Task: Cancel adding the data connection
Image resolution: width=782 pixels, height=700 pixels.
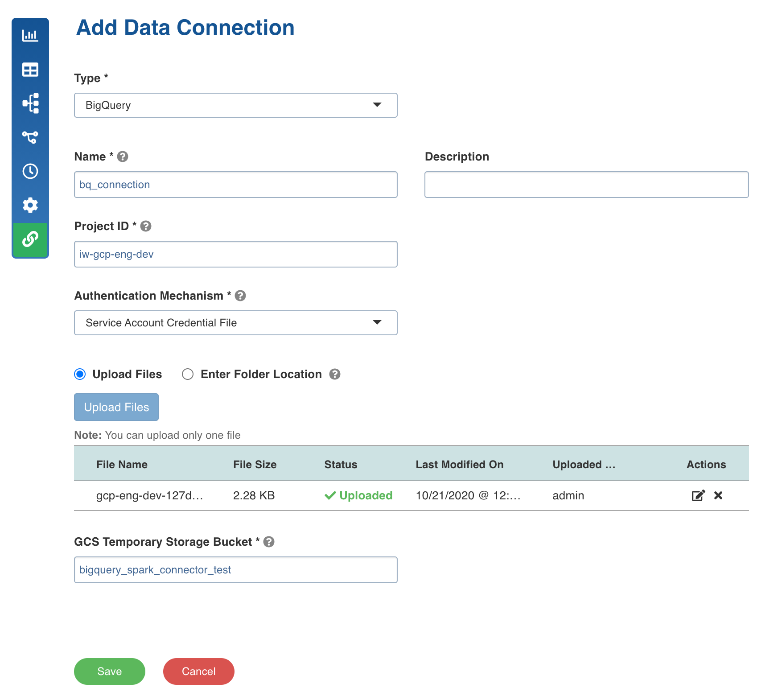Action: click(x=199, y=671)
